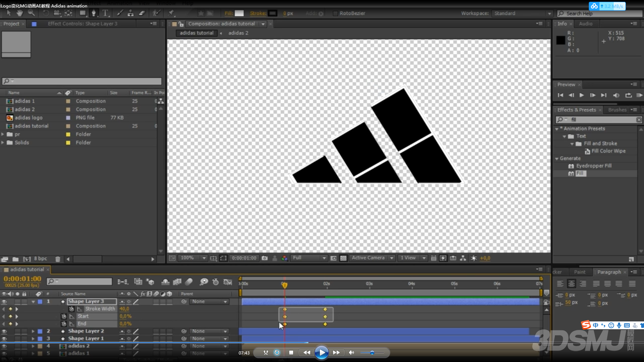Hide Shape Layer 2 with eye toggle
644x362 pixels.
(x=4, y=331)
